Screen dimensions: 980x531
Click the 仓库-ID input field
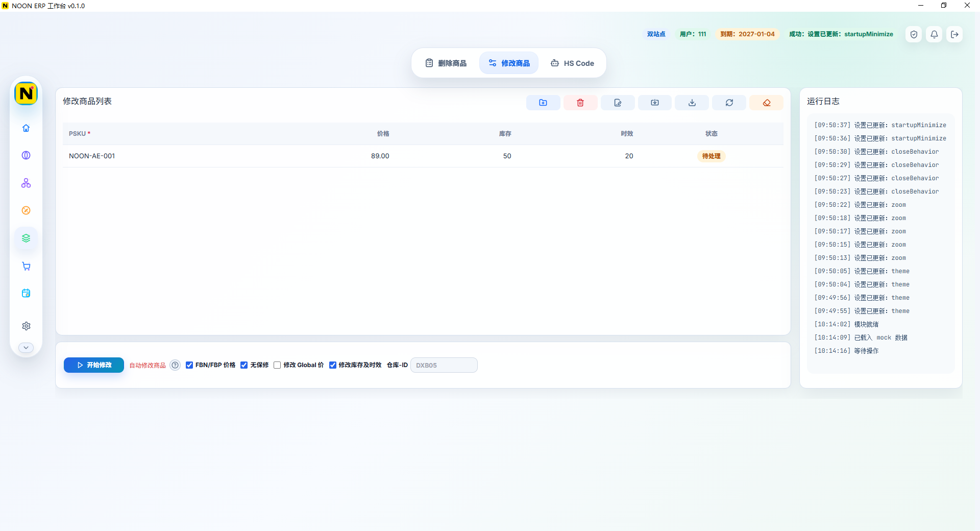(444, 365)
